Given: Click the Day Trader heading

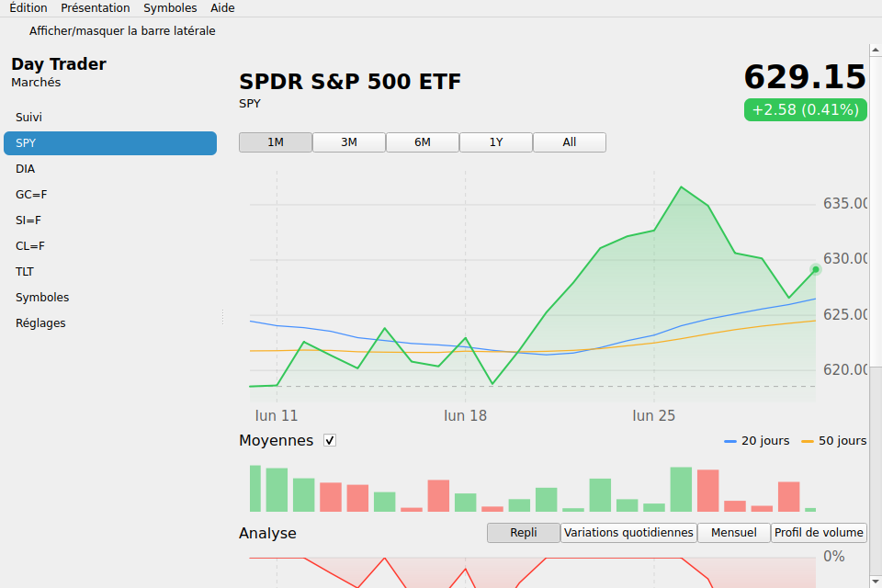Looking at the screenshot, I should pyautogui.click(x=59, y=64).
